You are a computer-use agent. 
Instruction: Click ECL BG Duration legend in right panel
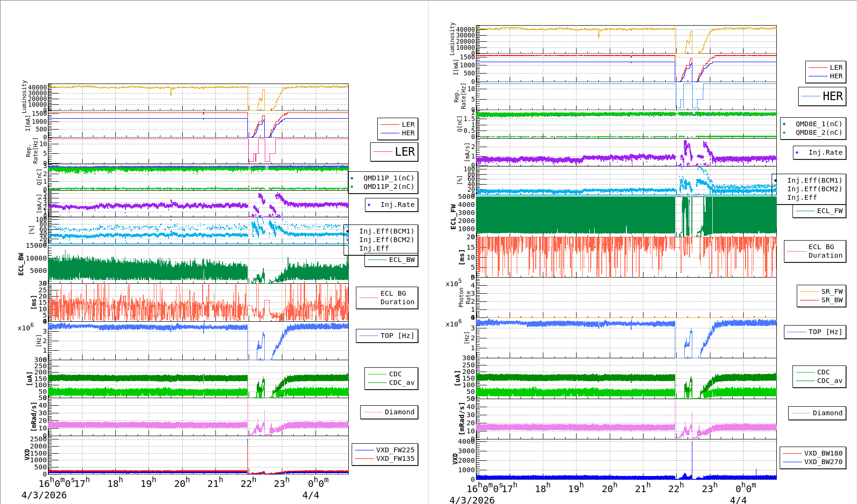[x=825, y=251]
